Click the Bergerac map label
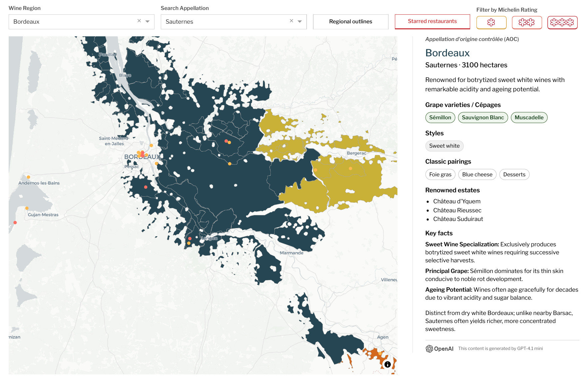Viewport: 588px width, 383px height. (356, 153)
